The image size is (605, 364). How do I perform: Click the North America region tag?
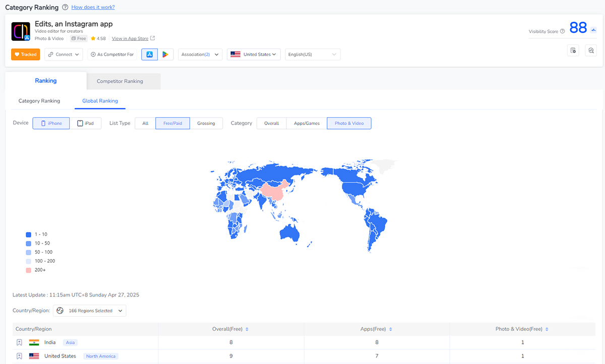click(x=101, y=356)
